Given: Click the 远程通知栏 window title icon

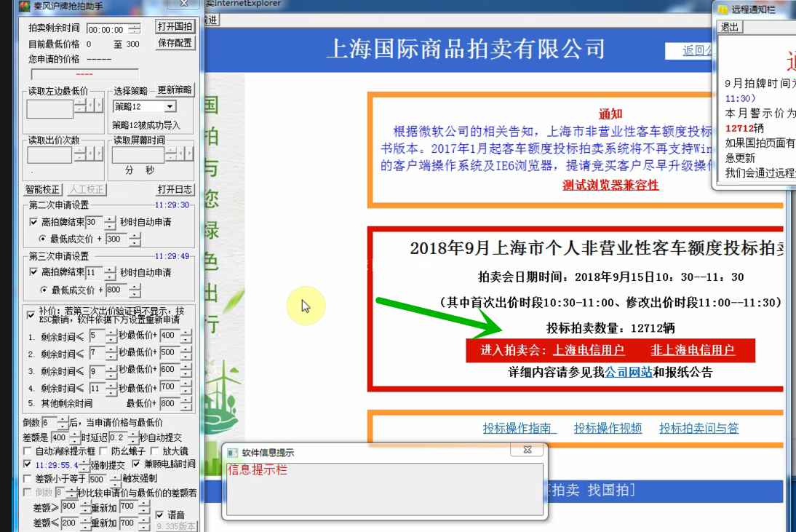Looking at the screenshot, I should pyautogui.click(x=723, y=9).
